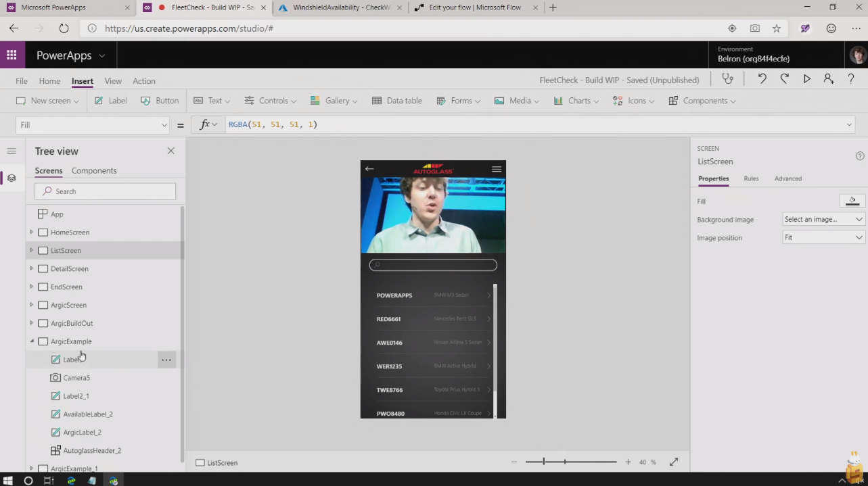Image resolution: width=868 pixels, height=486 pixels.
Task: Open the App checker stethoscope icon
Action: (727, 79)
